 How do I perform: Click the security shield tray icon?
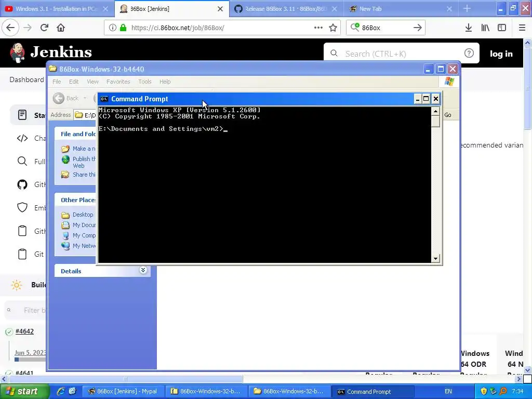[x=484, y=391]
